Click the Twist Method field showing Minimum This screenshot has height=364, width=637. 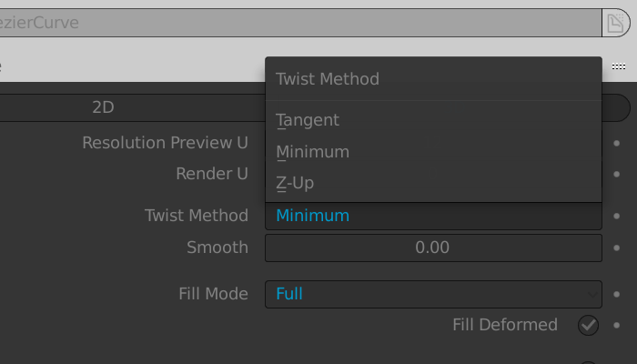(x=433, y=216)
